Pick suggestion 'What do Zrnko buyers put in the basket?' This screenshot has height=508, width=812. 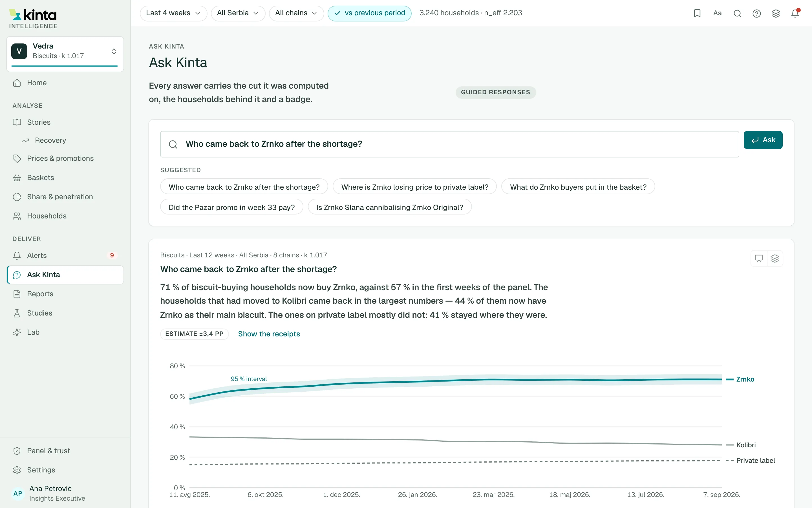[x=578, y=187]
